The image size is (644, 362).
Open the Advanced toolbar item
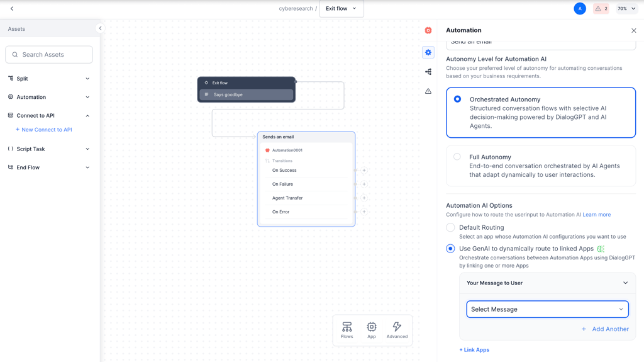pyautogui.click(x=397, y=331)
